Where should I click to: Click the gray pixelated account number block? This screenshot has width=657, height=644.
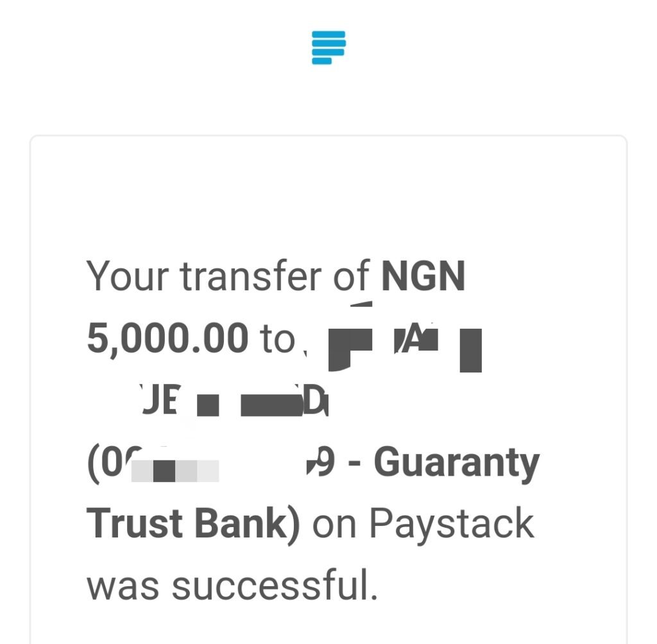pos(175,471)
